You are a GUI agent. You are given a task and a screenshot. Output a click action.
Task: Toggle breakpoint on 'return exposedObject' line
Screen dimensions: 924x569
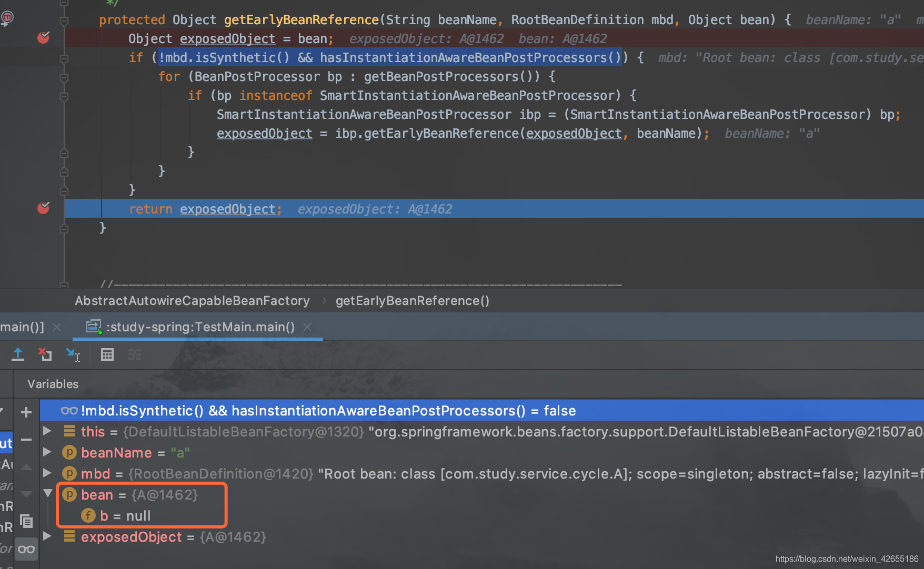(43, 208)
